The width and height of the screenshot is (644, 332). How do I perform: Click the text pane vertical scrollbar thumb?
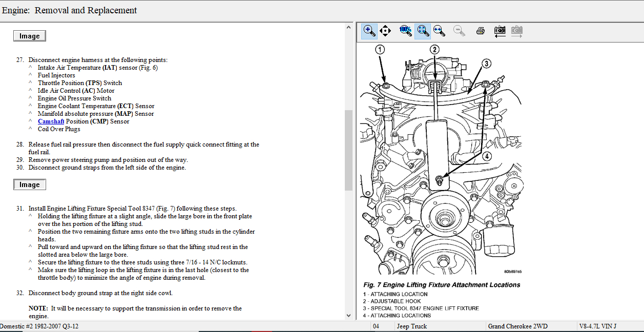(x=348, y=150)
